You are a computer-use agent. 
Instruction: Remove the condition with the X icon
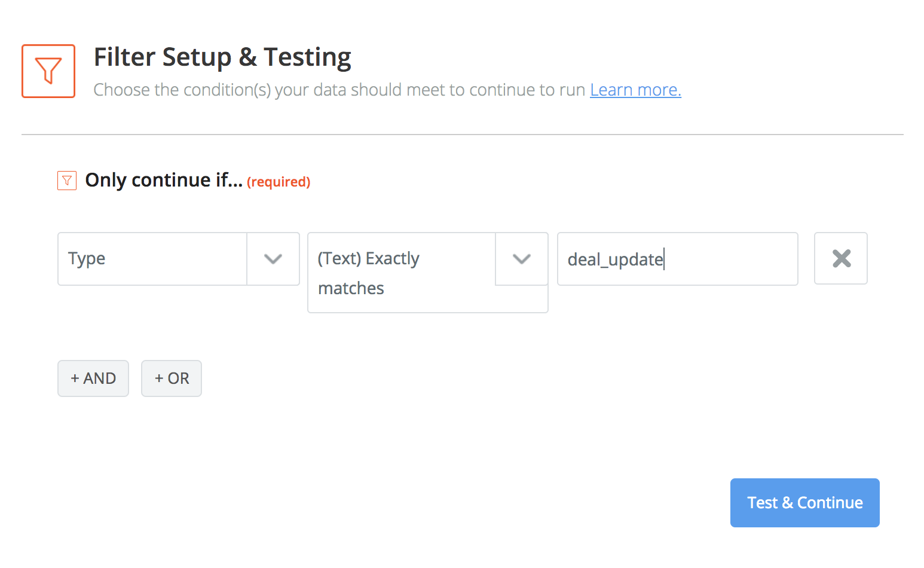pyautogui.click(x=841, y=258)
